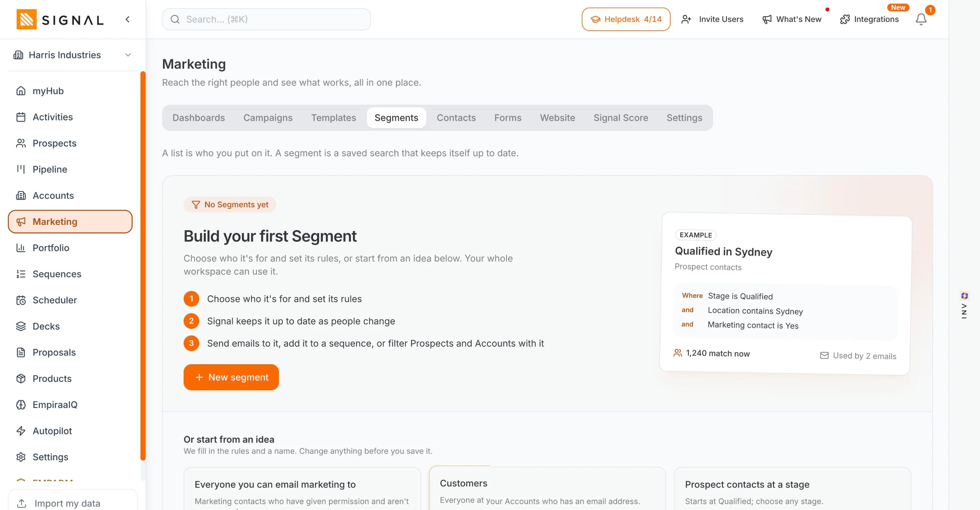
Task: Click the notification bell icon
Action: point(921,19)
